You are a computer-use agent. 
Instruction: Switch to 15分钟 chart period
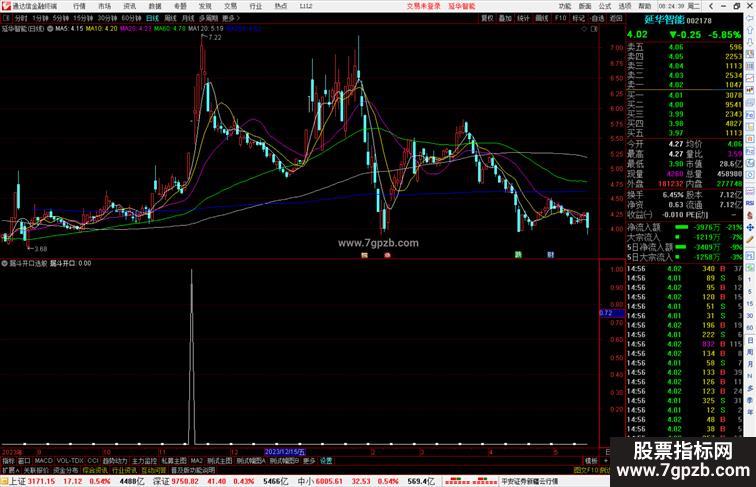click(x=83, y=18)
